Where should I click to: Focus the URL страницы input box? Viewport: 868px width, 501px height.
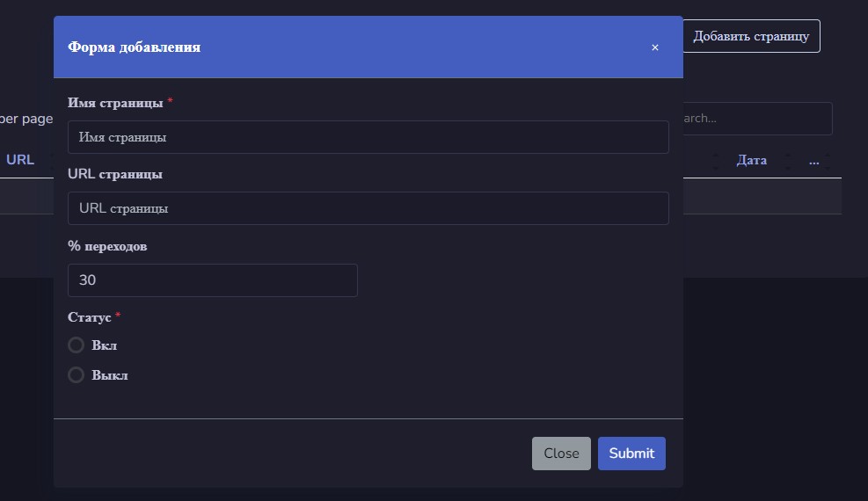point(368,208)
